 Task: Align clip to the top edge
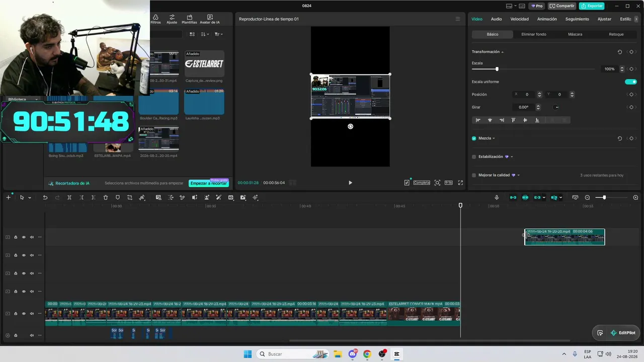(513, 120)
